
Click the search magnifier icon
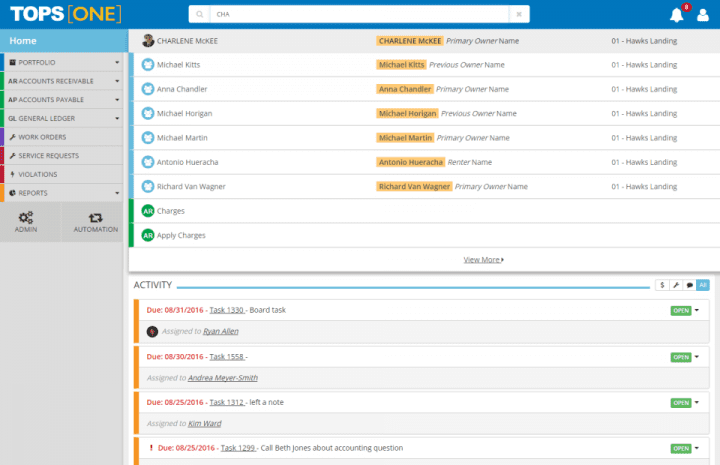pyautogui.click(x=199, y=14)
